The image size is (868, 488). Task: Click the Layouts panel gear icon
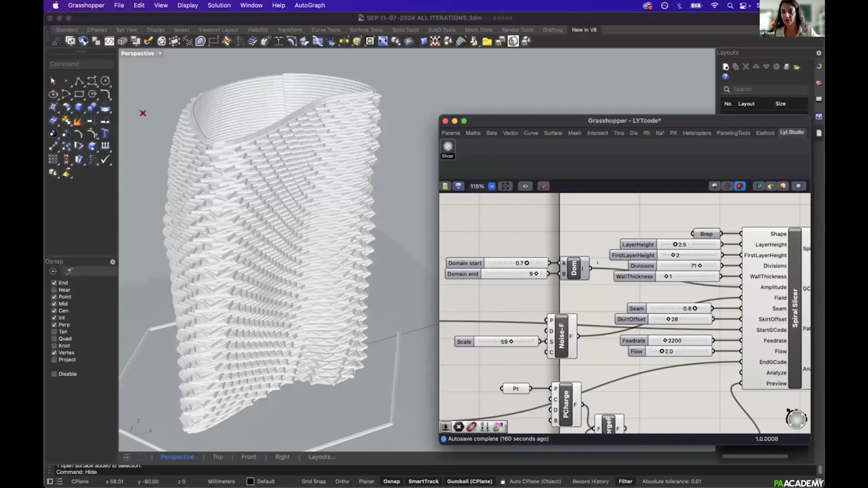[818, 53]
